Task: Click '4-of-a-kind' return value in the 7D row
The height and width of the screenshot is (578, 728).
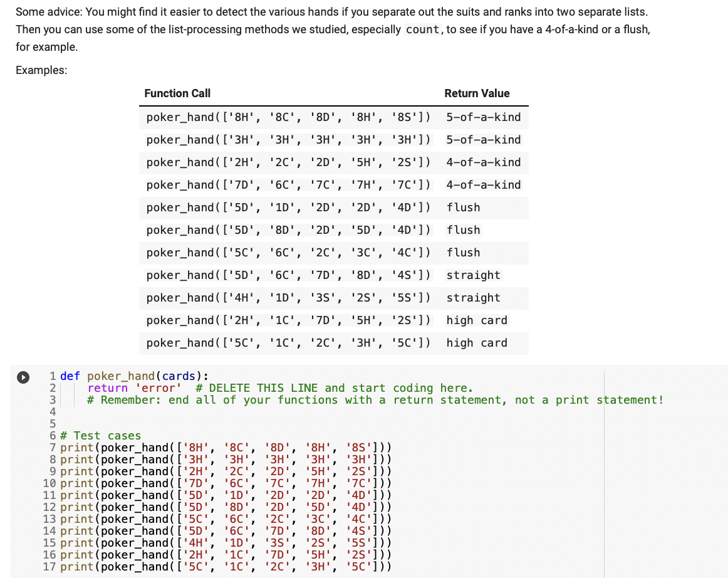Action: pos(483,185)
